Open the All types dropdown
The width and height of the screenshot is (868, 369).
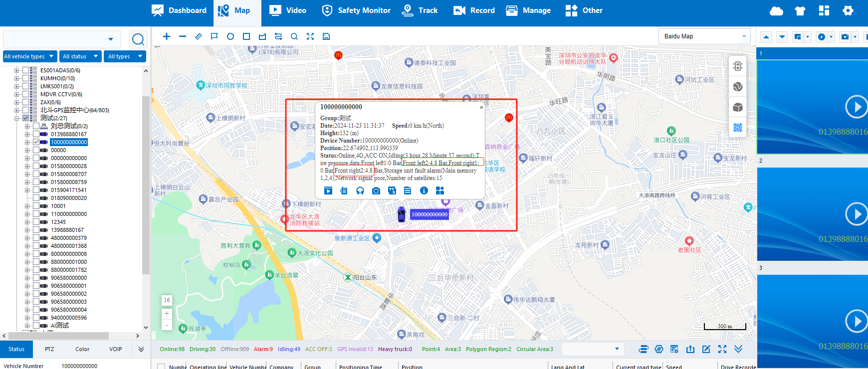coord(125,56)
